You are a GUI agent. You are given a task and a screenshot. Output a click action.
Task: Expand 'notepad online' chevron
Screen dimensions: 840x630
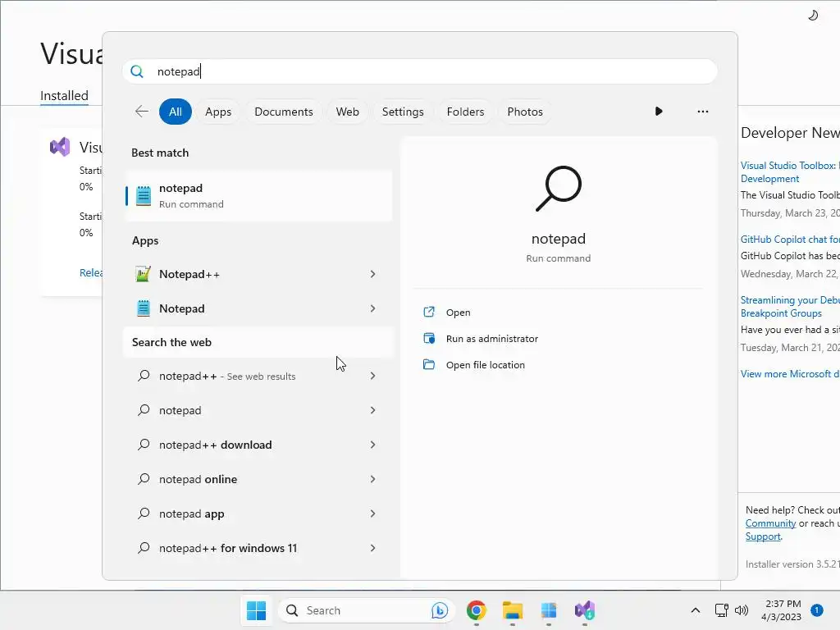click(x=373, y=479)
